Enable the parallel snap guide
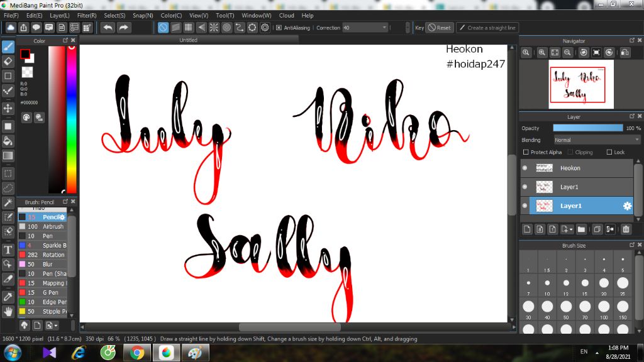 coord(176,28)
